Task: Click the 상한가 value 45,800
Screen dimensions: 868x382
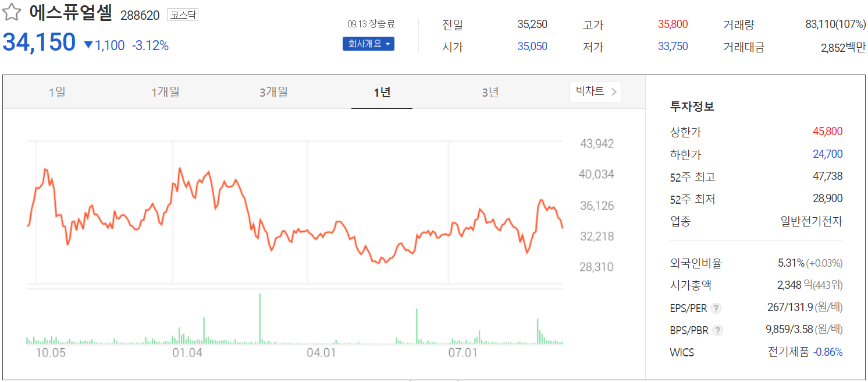Action: (x=827, y=132)
